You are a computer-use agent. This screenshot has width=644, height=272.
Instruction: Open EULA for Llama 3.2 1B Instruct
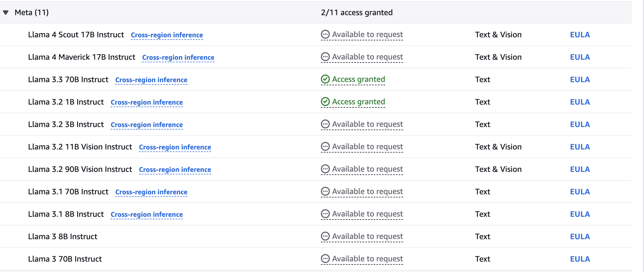point(580,102)
